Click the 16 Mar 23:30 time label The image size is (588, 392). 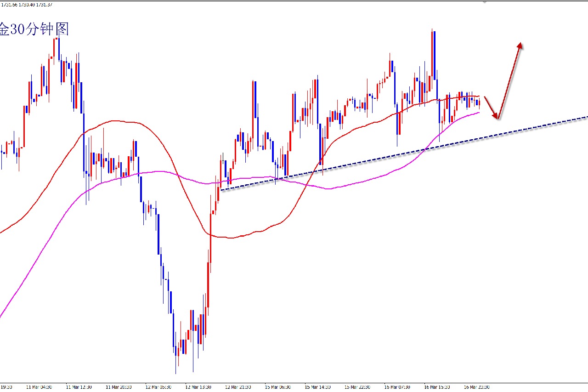(x=476, y=387)
